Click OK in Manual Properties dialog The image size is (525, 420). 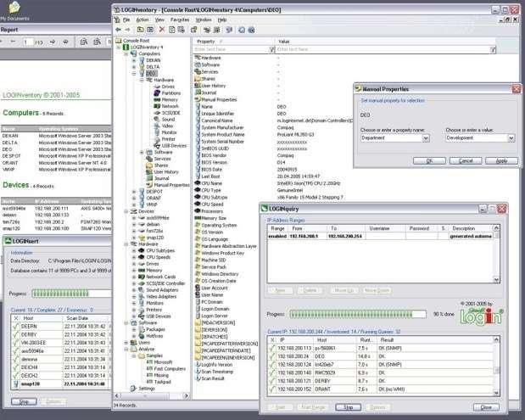tap(429, 160)
